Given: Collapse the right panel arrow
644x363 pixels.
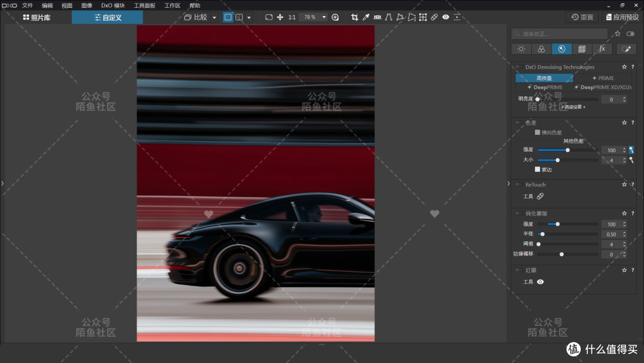Looking at the screenshot, I should pyautogui.click(x=509, y=183).
